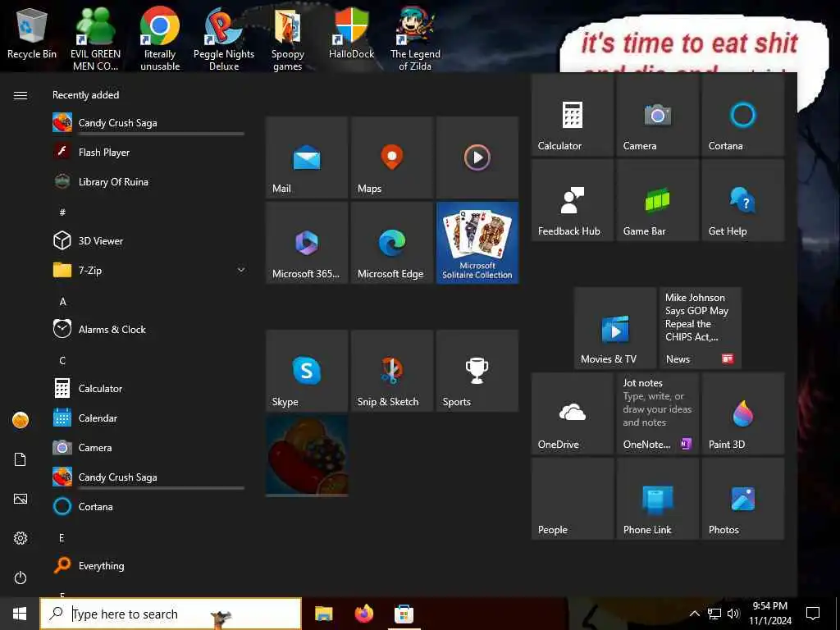Open the OneNote Jot notes tile
The image size is (840, 630).
pos(658,413)
